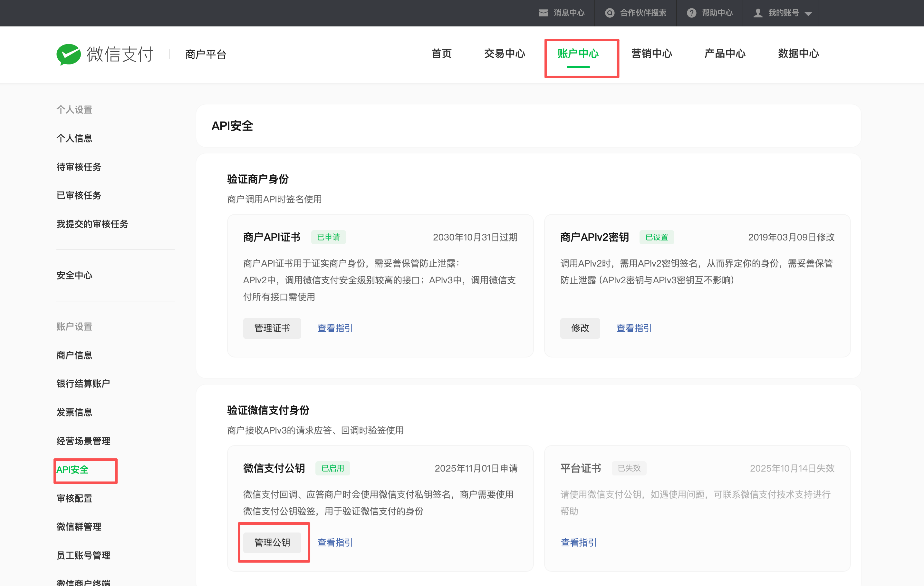
Task: Open 查看指引 link beside 管理证书
Action: coord(335,328)
